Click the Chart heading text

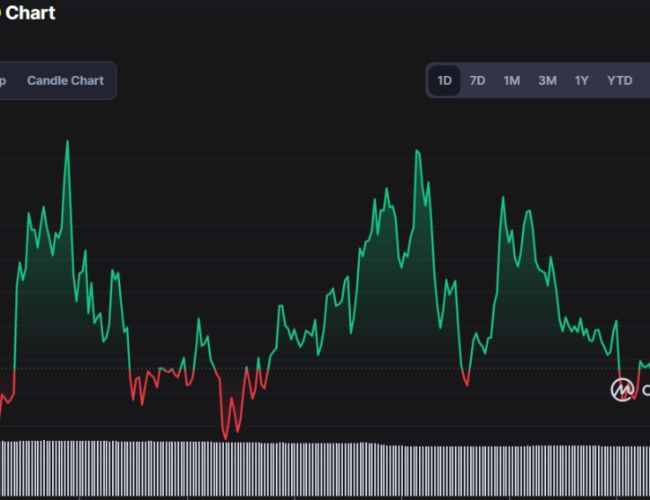[28, 13]
